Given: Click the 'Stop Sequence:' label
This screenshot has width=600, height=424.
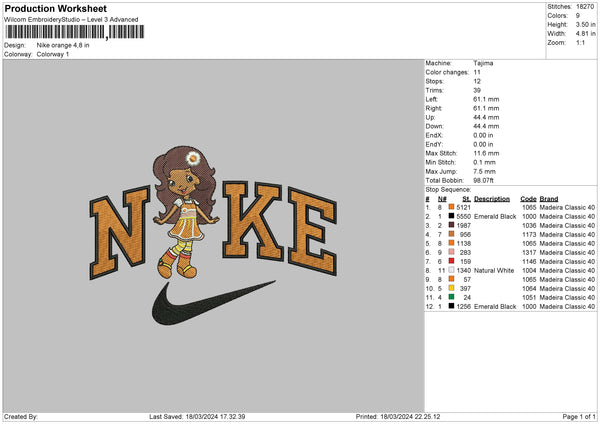Looking at the screenshot, I should pyautogui.click(x=448, y=190).
